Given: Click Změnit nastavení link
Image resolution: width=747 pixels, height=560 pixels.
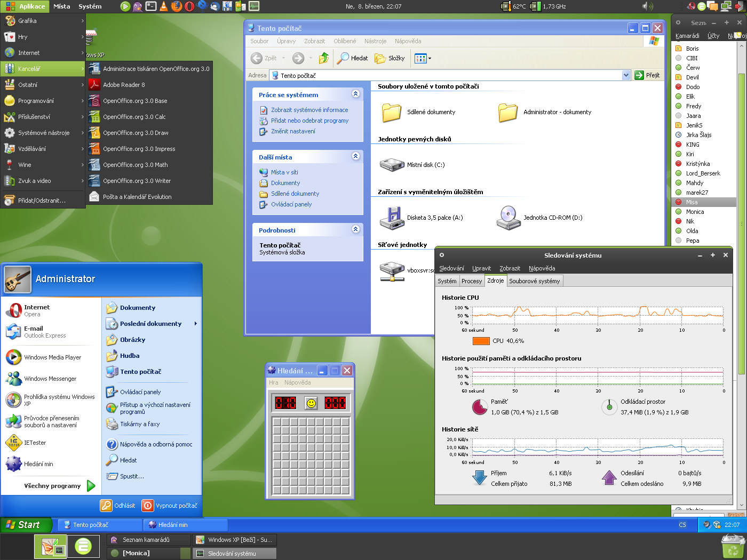Looking at the screenshot, I should pyautogui.click(x=293, y=131).
